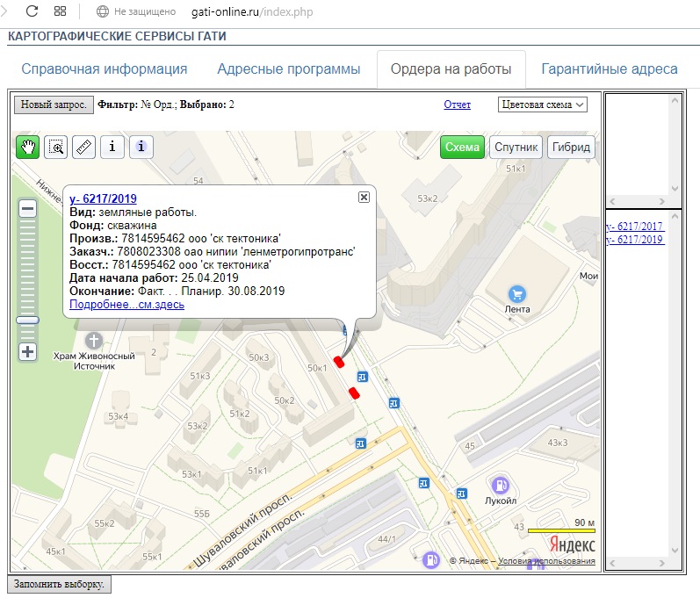
Task: Switch map to Спутник view
Action: tap(516, 148)
